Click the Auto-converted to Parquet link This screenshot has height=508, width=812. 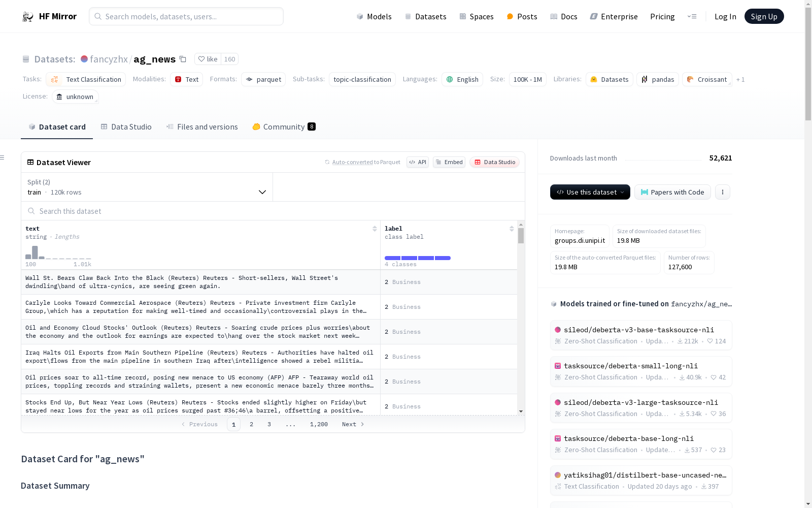pyautogui.click(x=362, y=162)
